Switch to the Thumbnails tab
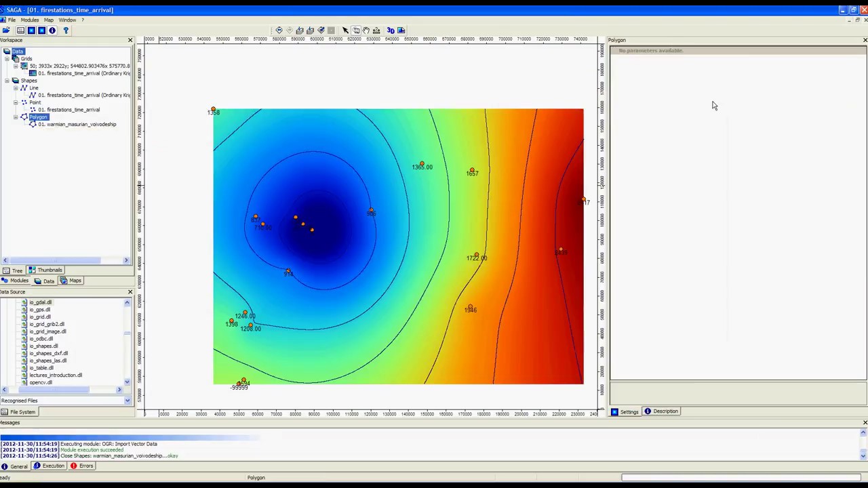Screen dimensions: 868x488 click(45, 270)
